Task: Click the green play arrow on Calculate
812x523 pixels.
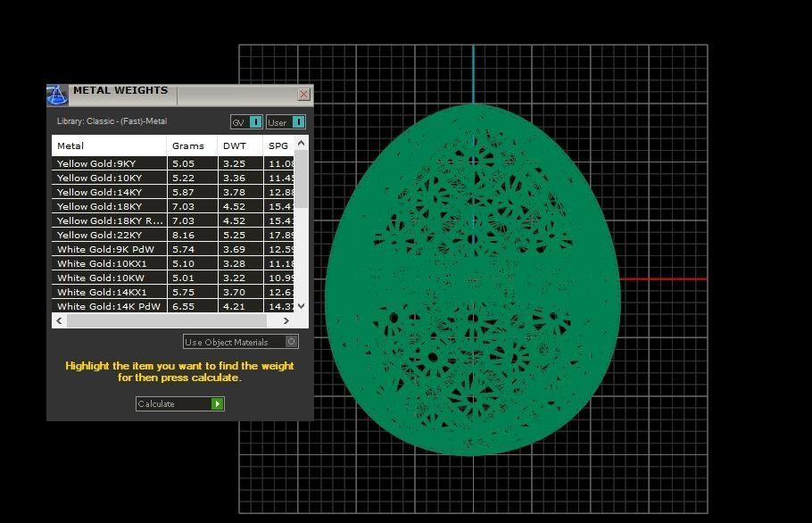Action: 218,404
